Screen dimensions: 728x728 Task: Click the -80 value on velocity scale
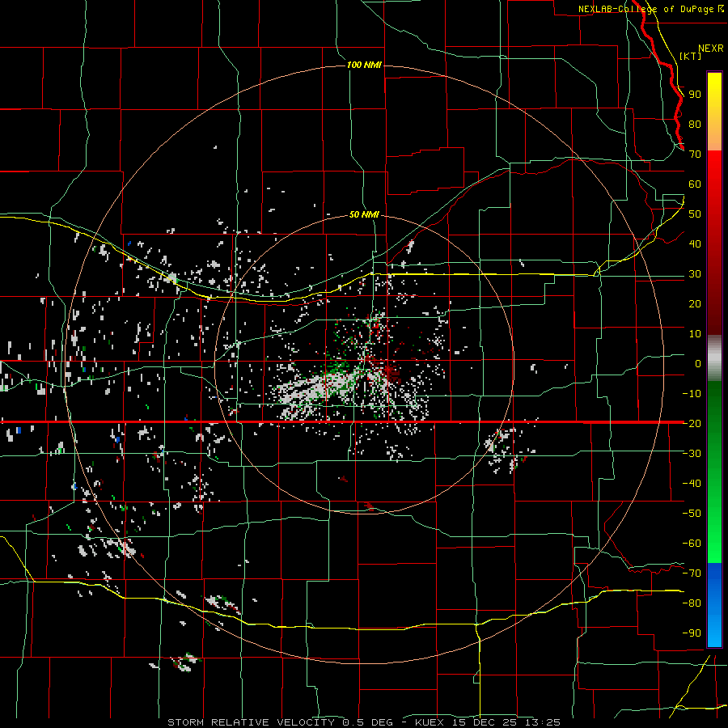pyautogui.click(x=692, y=603)
